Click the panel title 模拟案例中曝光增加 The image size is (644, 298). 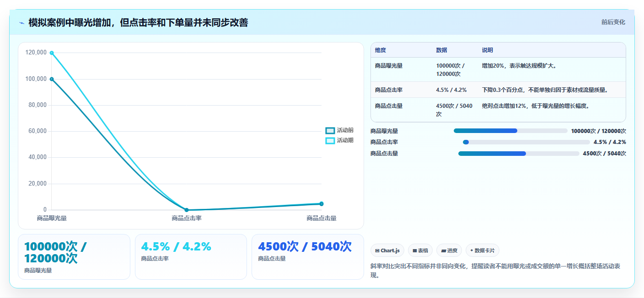coord(138,22)
